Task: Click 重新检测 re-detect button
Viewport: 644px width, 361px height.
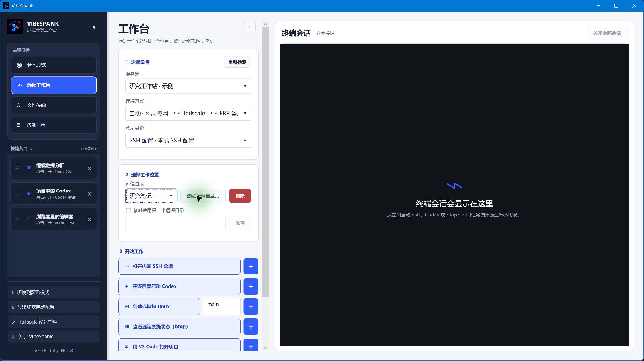Action: tap(237, 62)
